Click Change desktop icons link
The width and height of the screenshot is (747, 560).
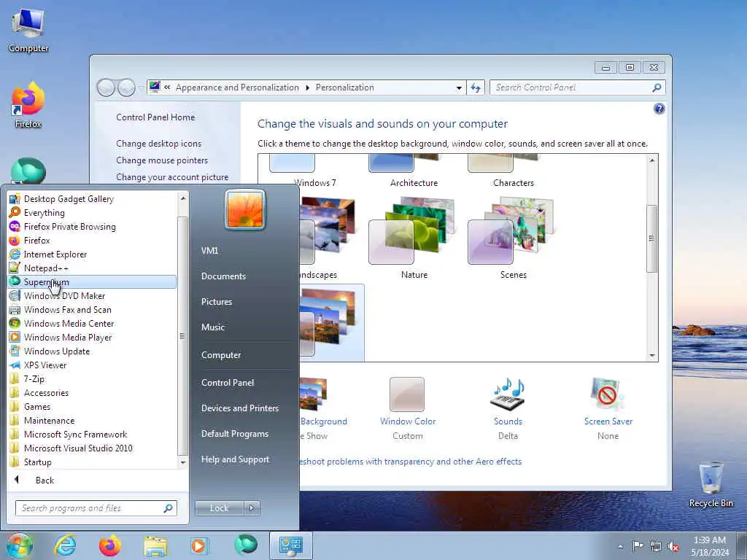158,144
